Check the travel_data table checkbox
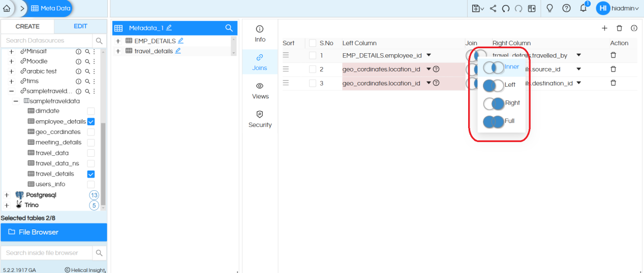Viewport: 644px width, 273px height. (91, 153)
